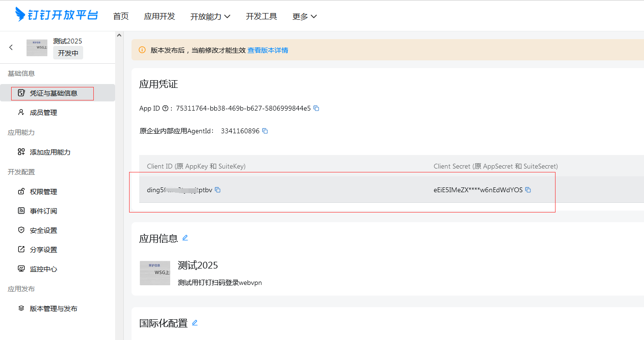Copy the Client ID key

[218, 190]
